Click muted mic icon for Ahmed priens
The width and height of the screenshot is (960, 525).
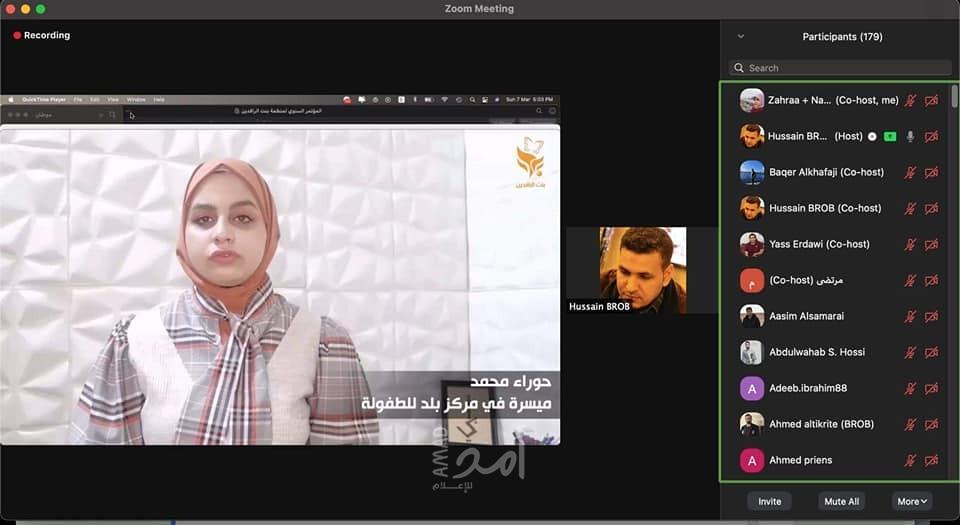point(910,460)
